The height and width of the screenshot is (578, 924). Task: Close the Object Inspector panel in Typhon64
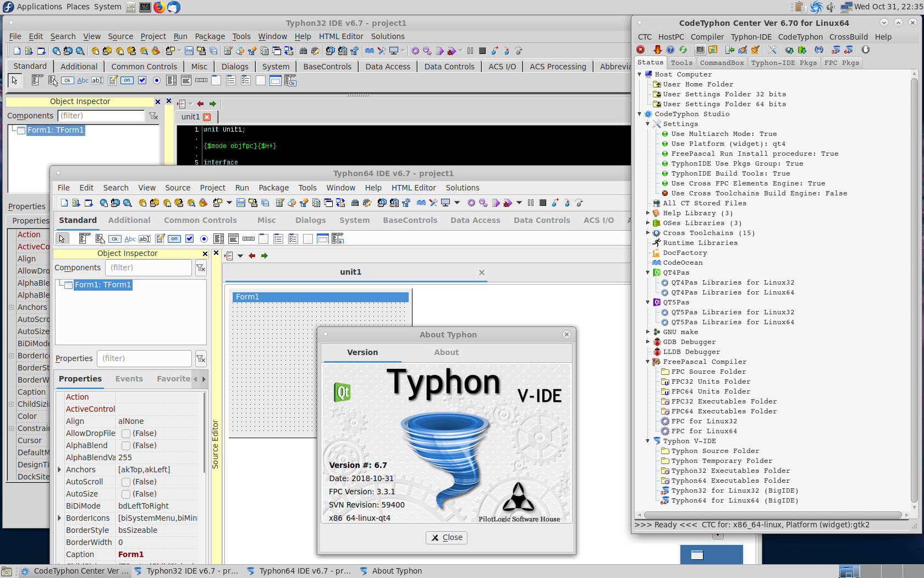point(205,254)
